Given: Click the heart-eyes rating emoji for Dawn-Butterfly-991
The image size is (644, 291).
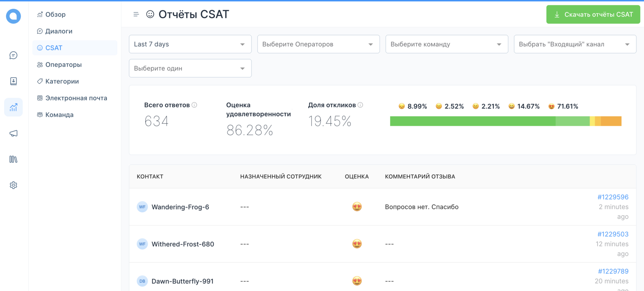Looking at the screenshot, I should pyautogui.click(x=357, y=281).
